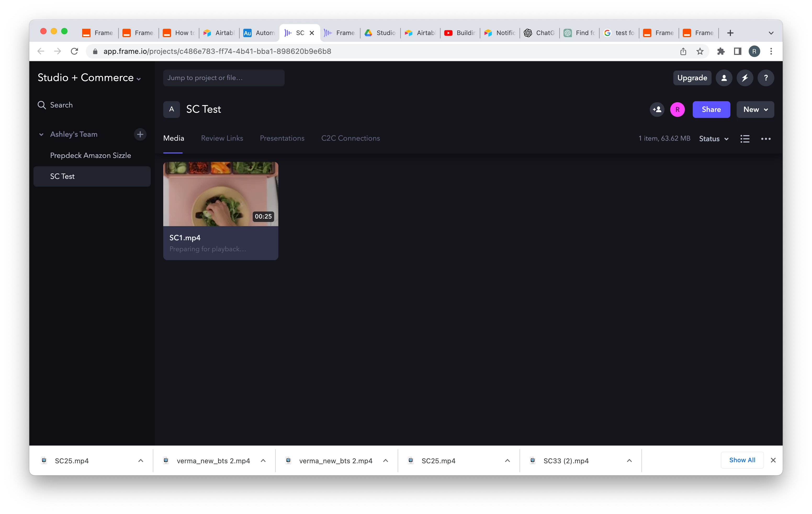
Task: Open the account profile icon
Action: coord(724,78)
